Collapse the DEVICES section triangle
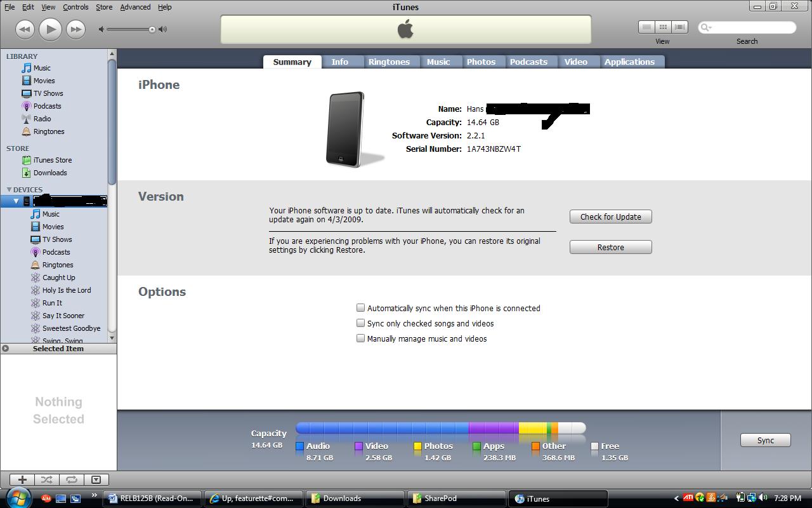The height and width of the screenshot is (508, 812). coord(9,190)
